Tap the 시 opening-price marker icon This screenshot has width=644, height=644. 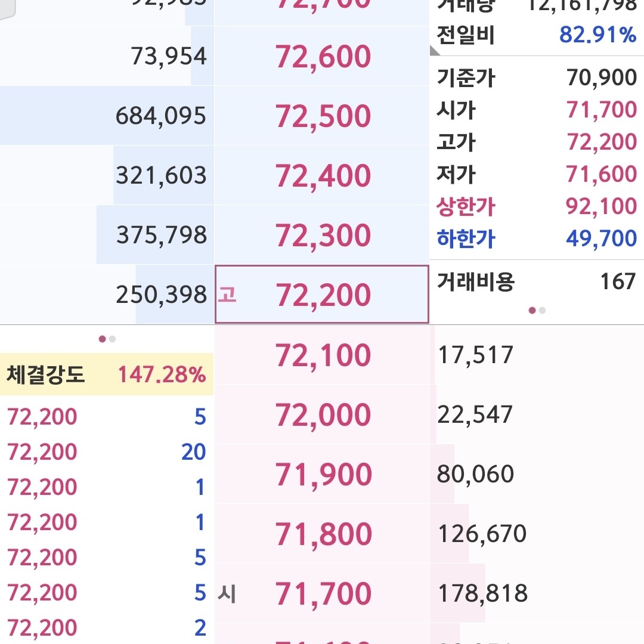(227, 594)
